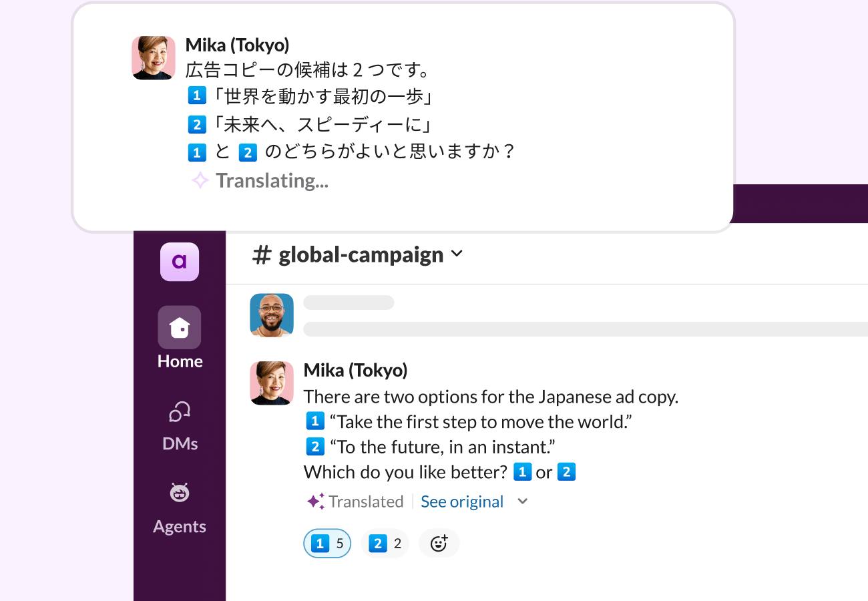Click the Translating sparkle indicator
Image resolution: width=868 pixels, height=601 pixels.
click(x=200, y=180)
